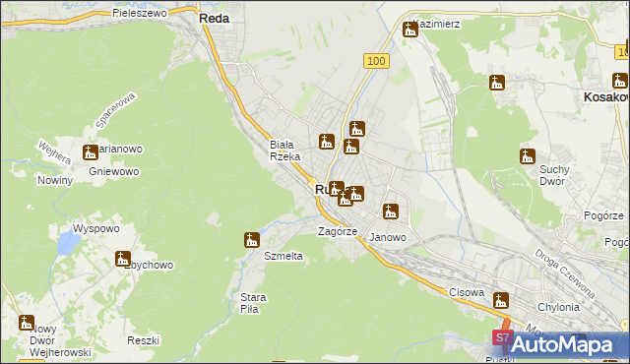Image resolution: width=630 pixels, height=364 pixels.
Task: Click the church icon above Janowo
Action: (x=390, y=212)
